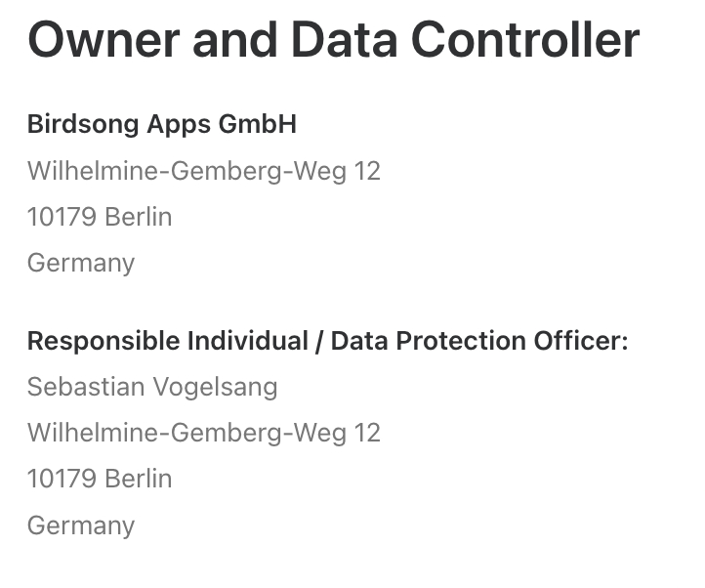Click the word Birdsong in the company name
Image resolution: width=705 pixels, height=588 pixels.
click(x=83, y=124)
